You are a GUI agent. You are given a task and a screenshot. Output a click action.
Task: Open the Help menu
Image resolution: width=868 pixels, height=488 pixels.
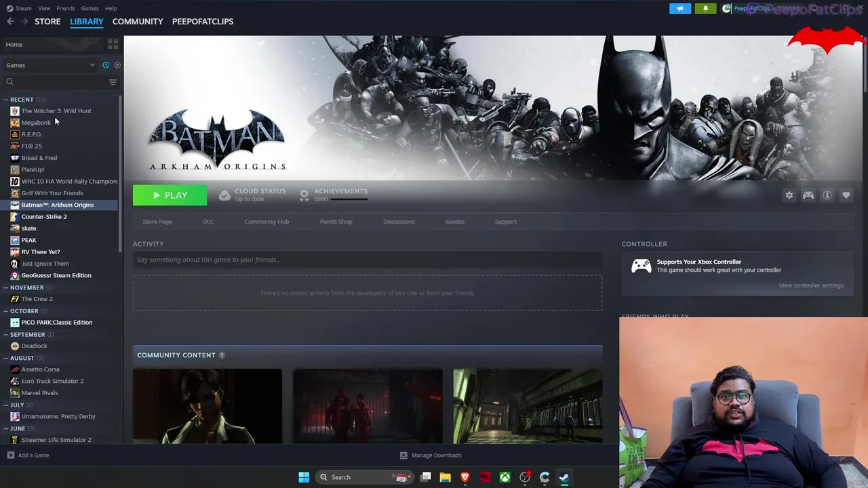pos(111,8)
